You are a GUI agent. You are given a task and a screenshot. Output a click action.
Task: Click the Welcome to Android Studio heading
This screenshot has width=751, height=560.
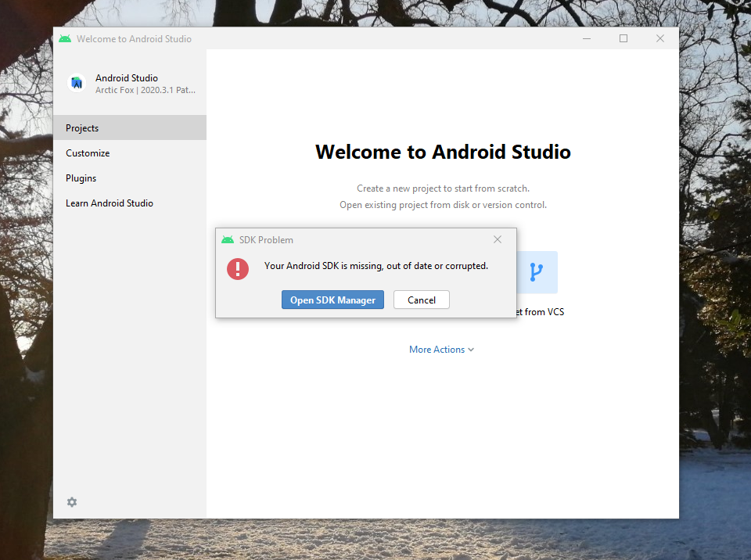(443, 152)
